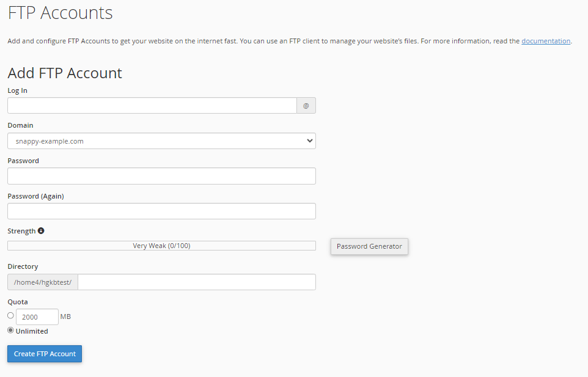Select the Unlimited quota radio button

point(10,330)
